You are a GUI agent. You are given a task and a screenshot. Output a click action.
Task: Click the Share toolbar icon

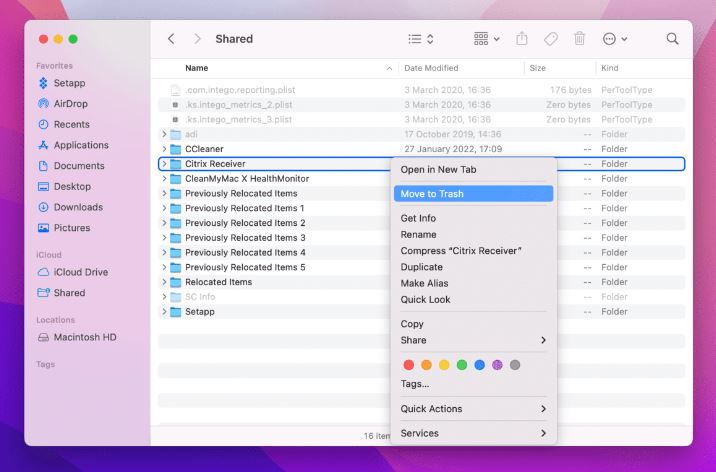(521, 39)
